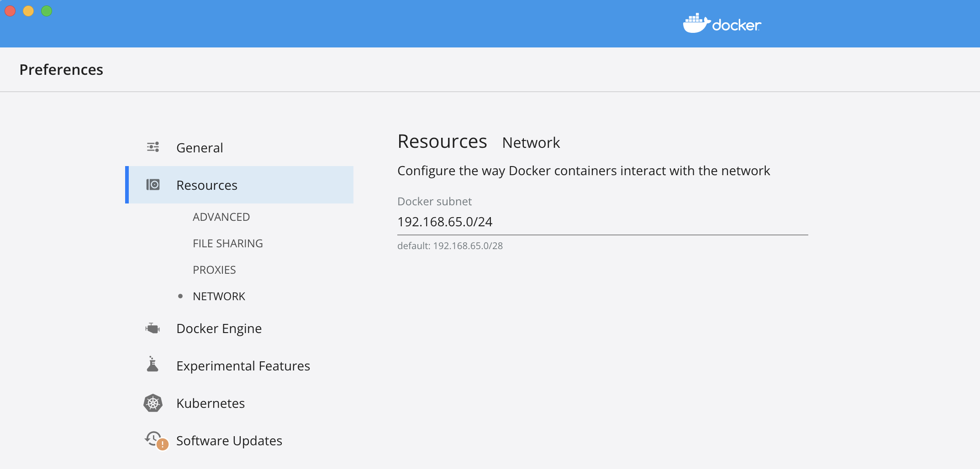Minimize window using the yellow button
Image resolution: width=980 pixels, height=469 pixels.
(28, 11)
